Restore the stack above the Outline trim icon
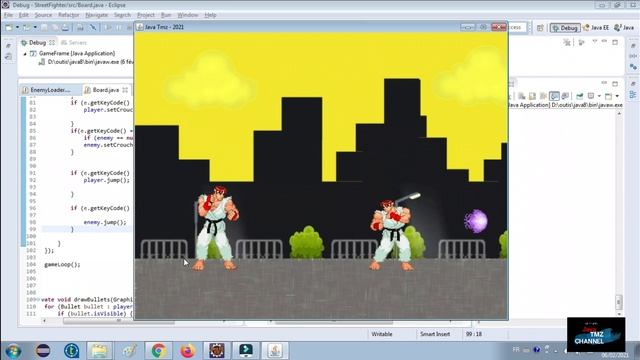The image size is (640, 360). tap(633, 84)
